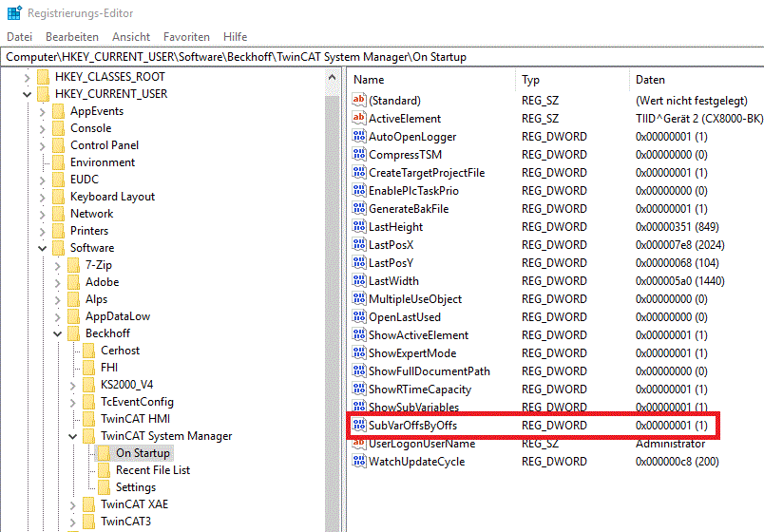764x532 pixels.
Task: Expand the Printers key
Action: [x=43, y=231]
